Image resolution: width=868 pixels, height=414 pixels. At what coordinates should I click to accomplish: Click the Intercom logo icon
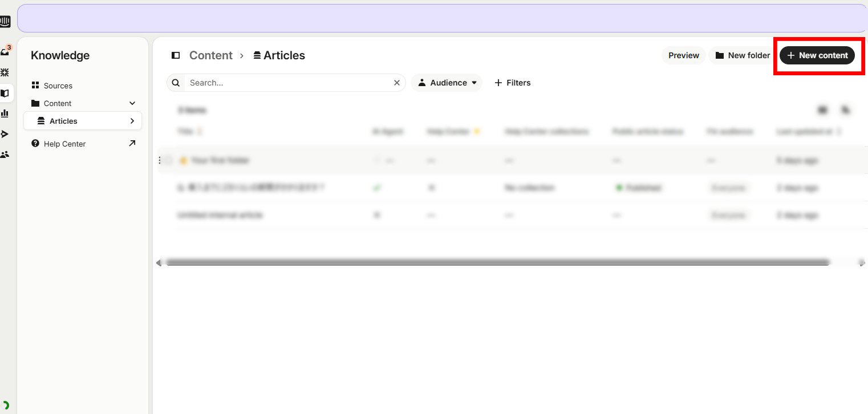pyautogui.click(x=5, y=22)
